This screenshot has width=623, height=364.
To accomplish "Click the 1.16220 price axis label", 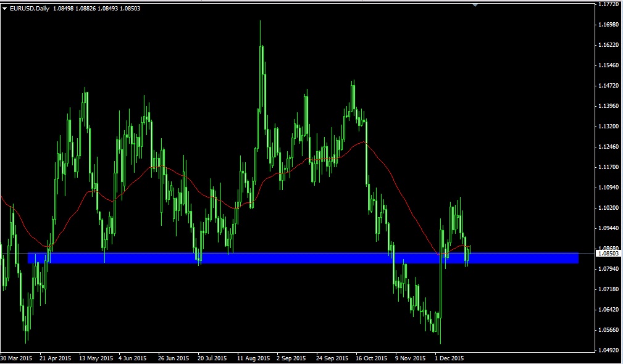I will (608, 45).
